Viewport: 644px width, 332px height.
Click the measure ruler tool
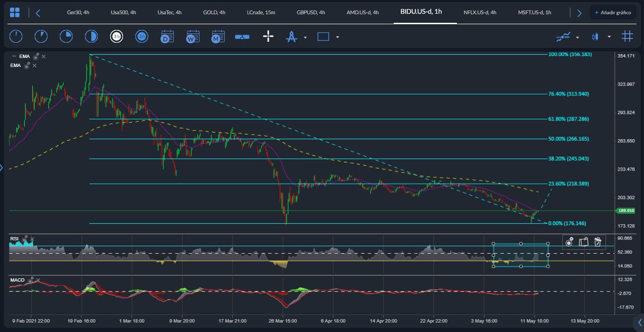[242, 37]
